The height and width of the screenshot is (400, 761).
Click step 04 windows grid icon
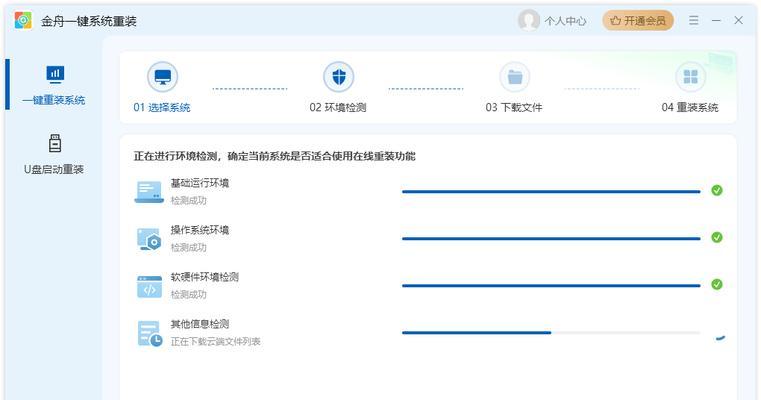coord(691,77)
